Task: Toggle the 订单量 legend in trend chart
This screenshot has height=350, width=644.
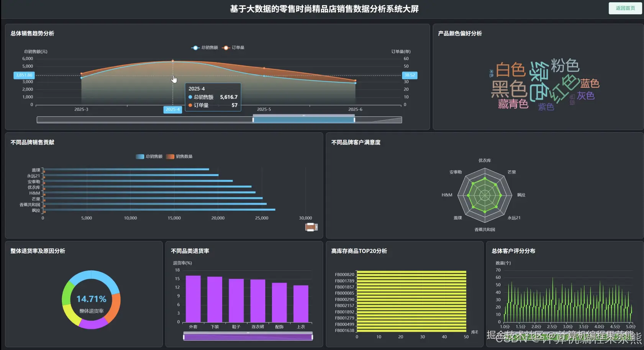Action: (233, 47)
